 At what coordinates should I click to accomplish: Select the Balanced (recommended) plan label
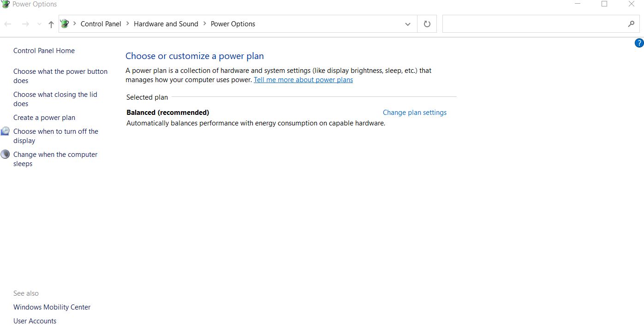pyautogui.click(x=168, y=113)
